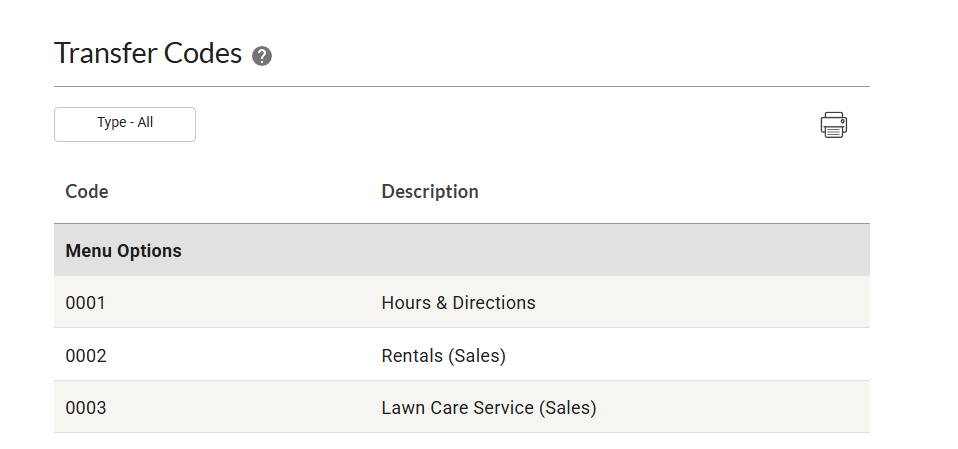Click the word 'Hours' in the first row
The height and width of the screenshot is (449, 958).
[406, 303]
